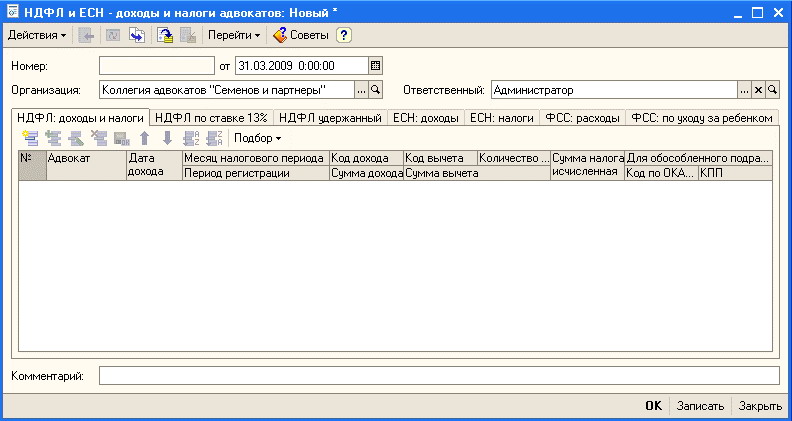Click the magnifier next to Ответственный field
The width and height of the screenshot is (792, 421).
click(772, 90)
